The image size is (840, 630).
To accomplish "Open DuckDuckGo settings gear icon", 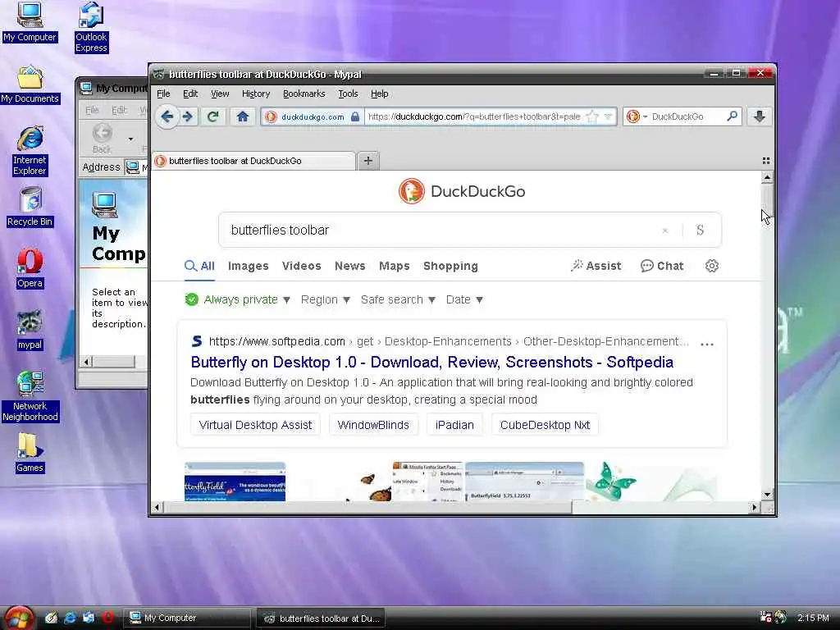I will point(711,266).
